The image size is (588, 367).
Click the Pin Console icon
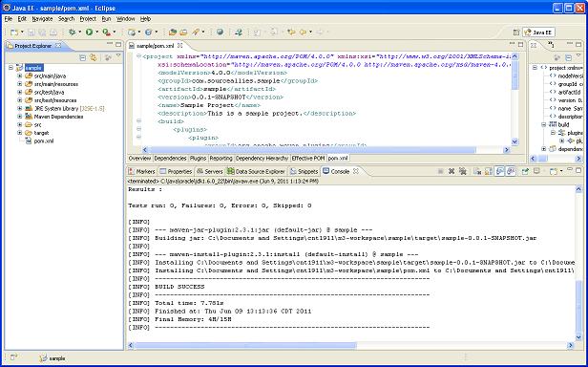[525, 171]
